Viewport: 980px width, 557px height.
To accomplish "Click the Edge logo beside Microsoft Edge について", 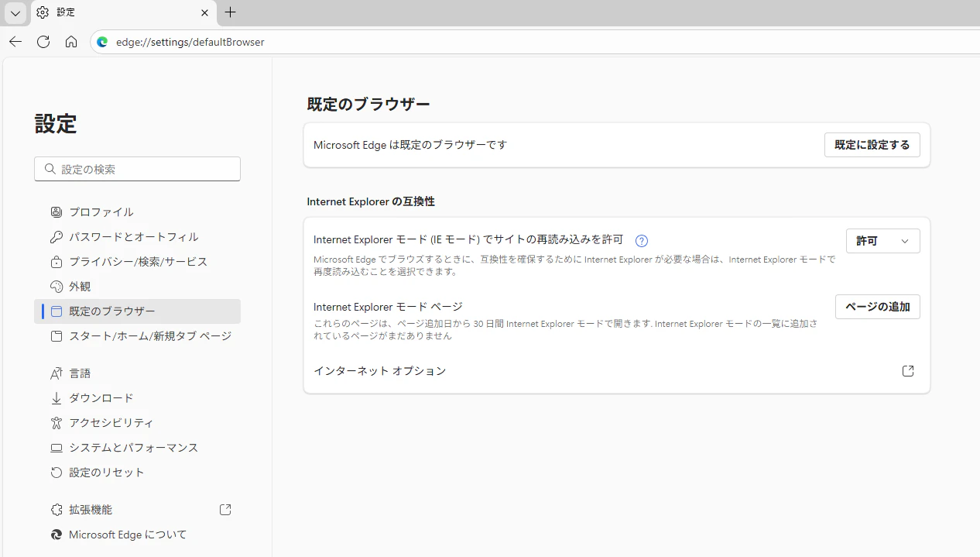I will [x=56, y=534].
